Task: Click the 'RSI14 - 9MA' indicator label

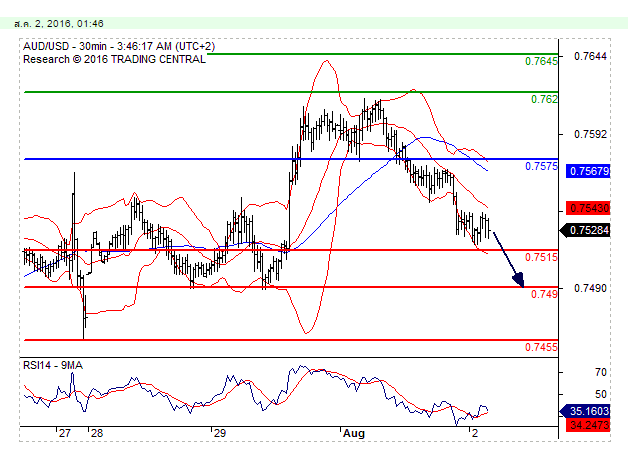Action: 53,365
